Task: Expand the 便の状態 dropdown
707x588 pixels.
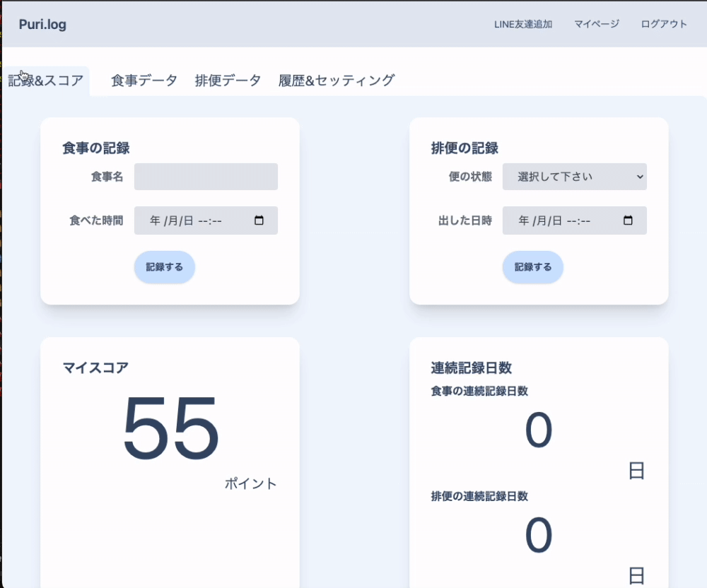Action: point(574,177)
